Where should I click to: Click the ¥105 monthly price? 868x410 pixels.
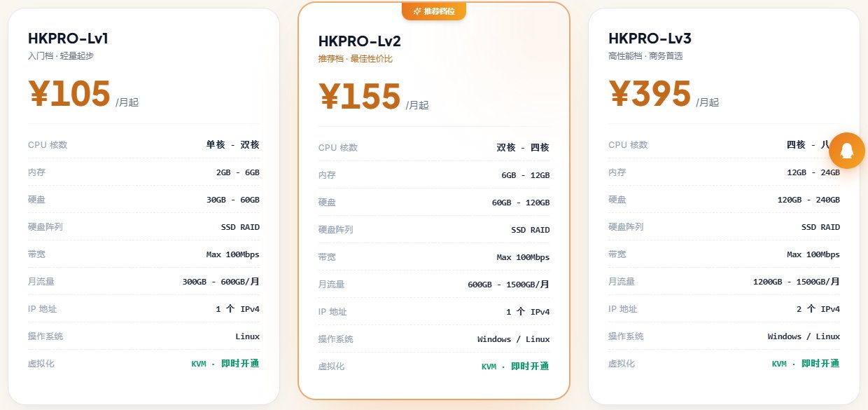click(x=69, y=94)
